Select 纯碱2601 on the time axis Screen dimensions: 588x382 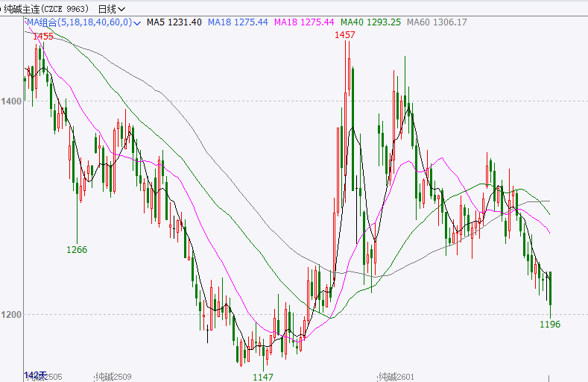click(396, 377)
